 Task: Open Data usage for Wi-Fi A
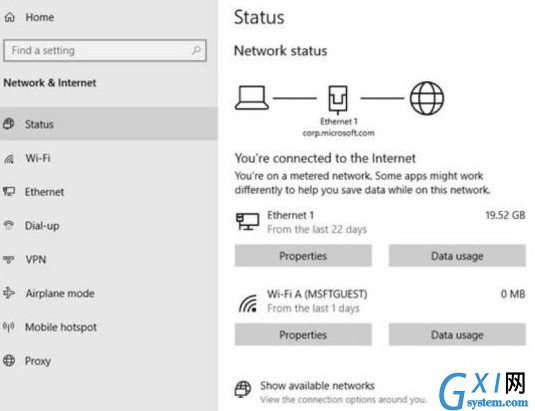457,335
